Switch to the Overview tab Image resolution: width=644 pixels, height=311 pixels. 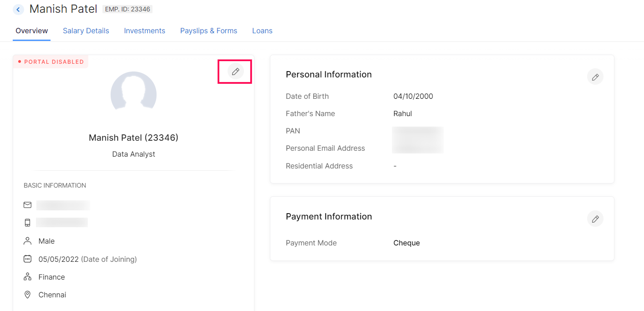(x=31, y=31)
